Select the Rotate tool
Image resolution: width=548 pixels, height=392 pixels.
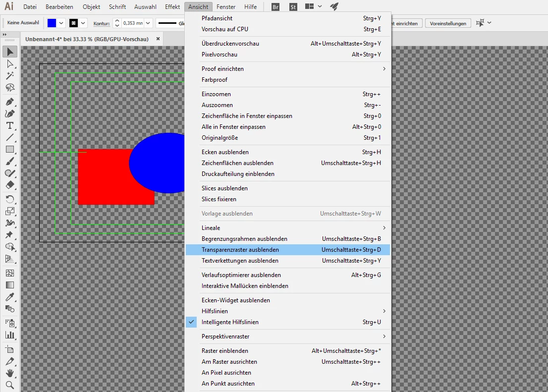pyautogui.click(x=10, y=199)
